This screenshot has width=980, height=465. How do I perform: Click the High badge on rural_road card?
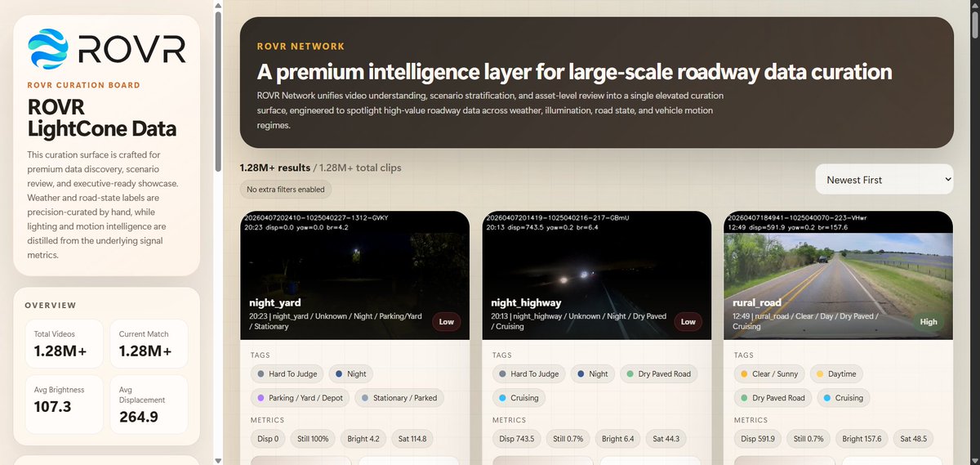coord(929,321)
